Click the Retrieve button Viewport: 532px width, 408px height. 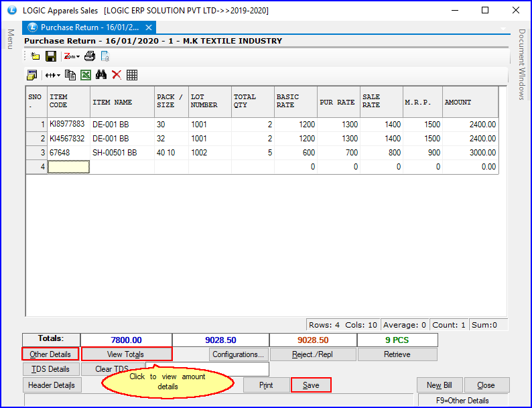point(397,354)
